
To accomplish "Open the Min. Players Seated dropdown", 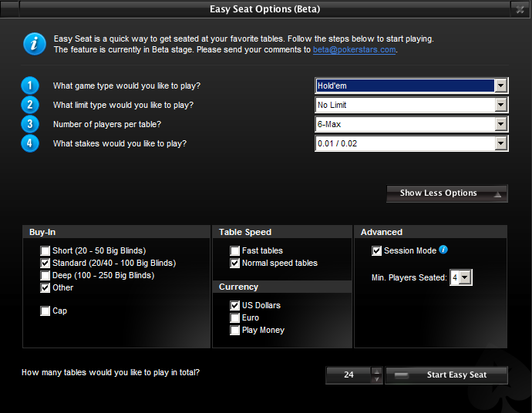I will [465, 277].
